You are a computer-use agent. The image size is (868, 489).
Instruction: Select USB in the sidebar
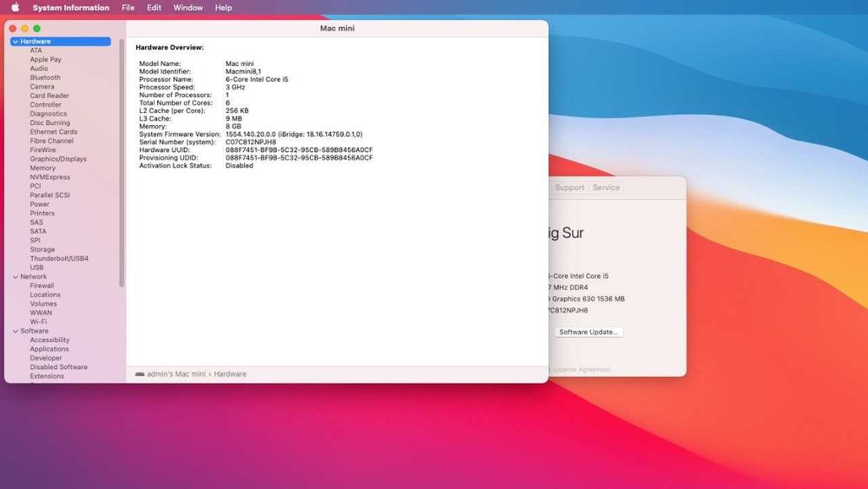(36, 268)
